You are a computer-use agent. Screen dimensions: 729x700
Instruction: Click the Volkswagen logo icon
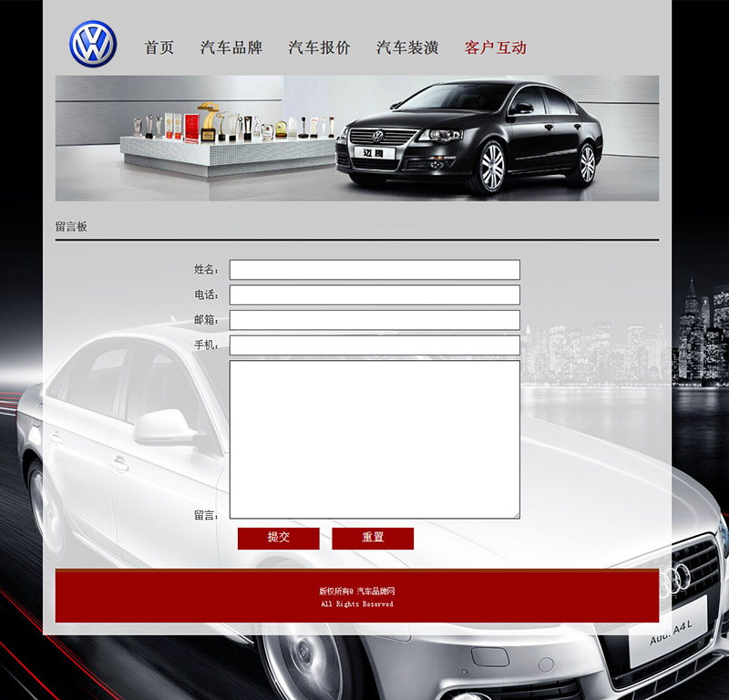coord(93,45)
